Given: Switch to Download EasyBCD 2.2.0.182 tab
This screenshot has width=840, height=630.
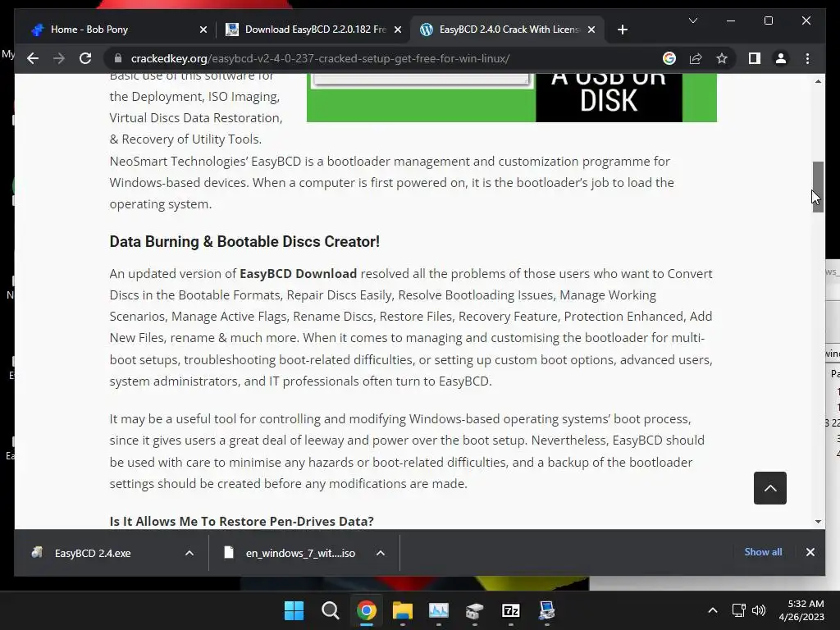Looking at the screenshot, I should click(x=313, y=30).
